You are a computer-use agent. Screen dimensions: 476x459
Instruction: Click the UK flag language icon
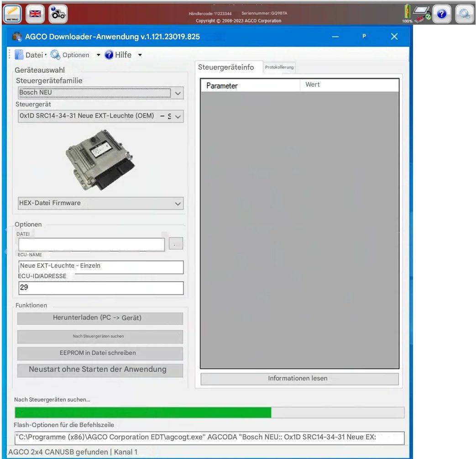pyautogui.click(x=35, y=14)
